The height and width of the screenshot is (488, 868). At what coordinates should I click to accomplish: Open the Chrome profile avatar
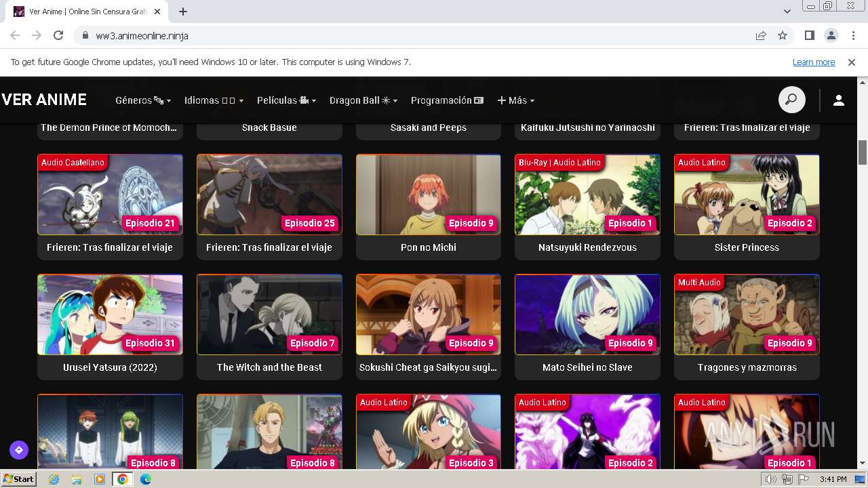831,35
